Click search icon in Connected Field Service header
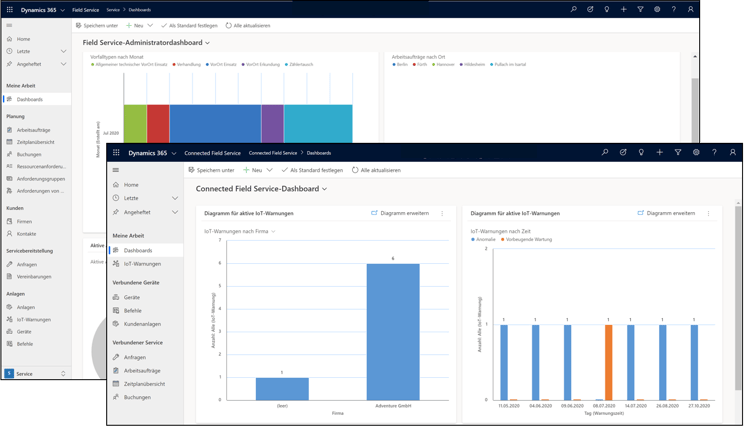 (605, 153)
